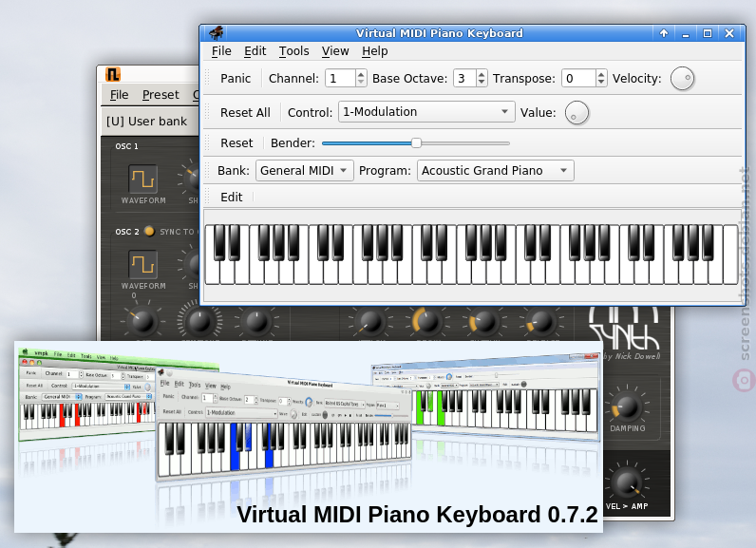Decrease Transpose with down arrow
756x548 pixels.
(601, 83)
